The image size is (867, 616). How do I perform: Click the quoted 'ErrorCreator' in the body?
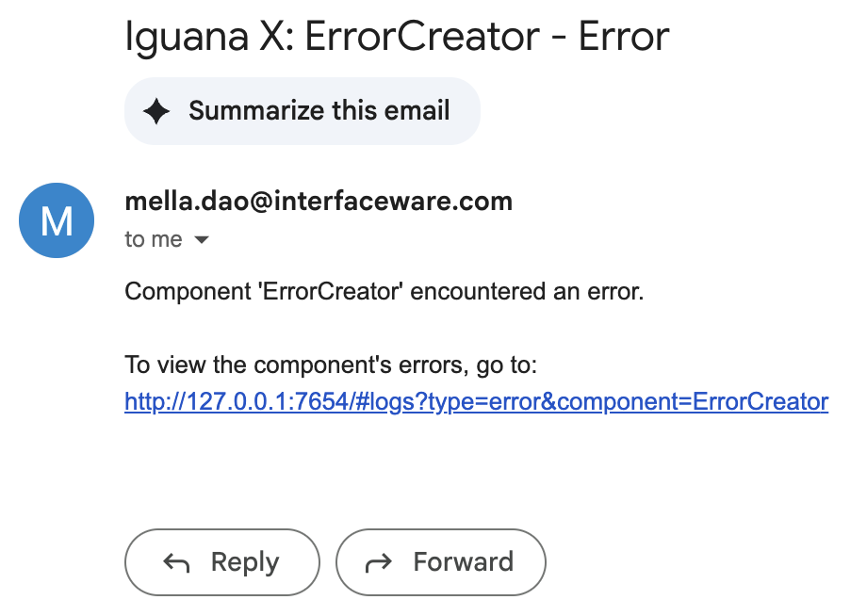(326, 291)
